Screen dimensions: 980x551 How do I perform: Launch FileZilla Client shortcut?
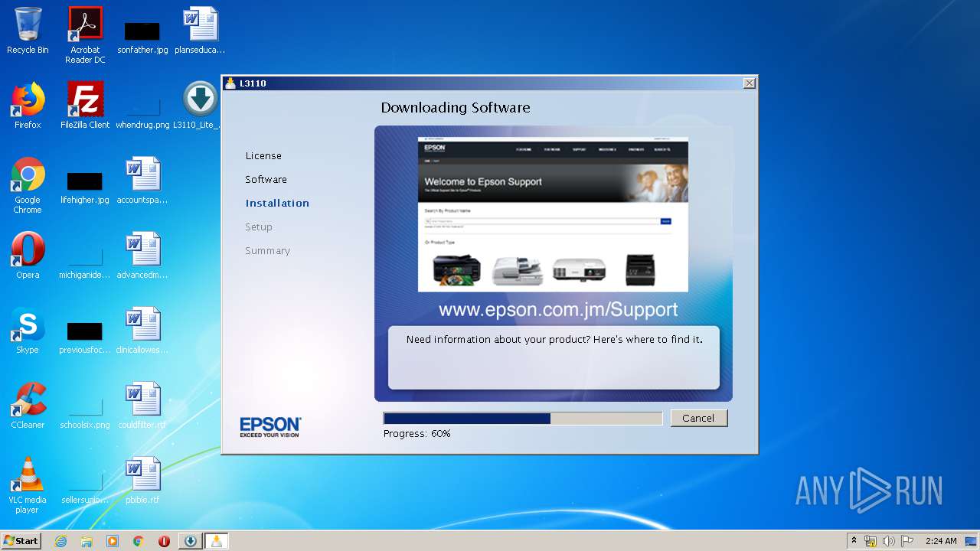click(85, 106)
